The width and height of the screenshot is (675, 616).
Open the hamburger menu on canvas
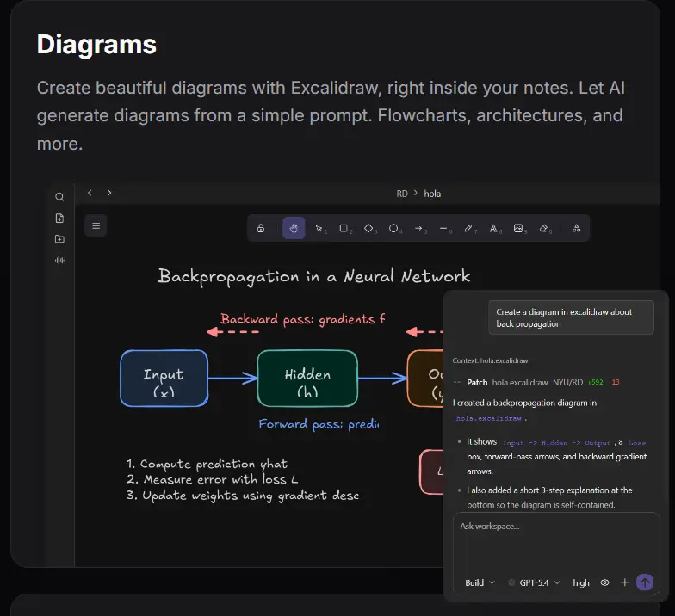(96, 225)
